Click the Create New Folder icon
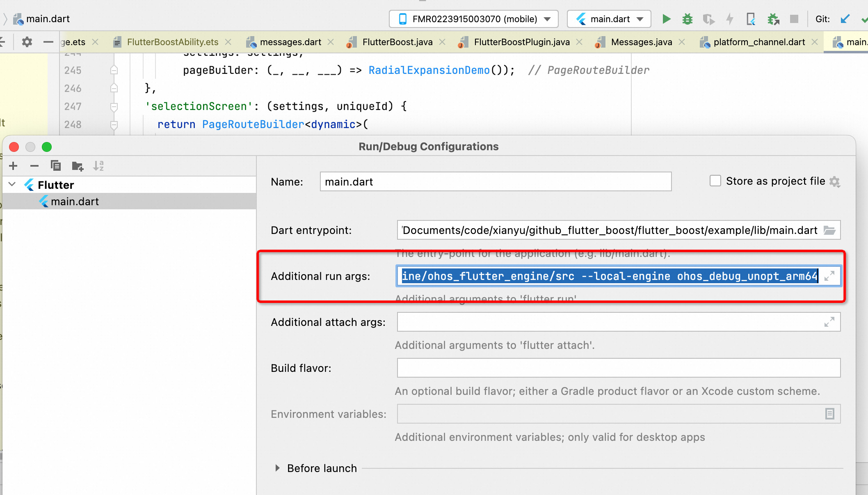 point(77,166)
